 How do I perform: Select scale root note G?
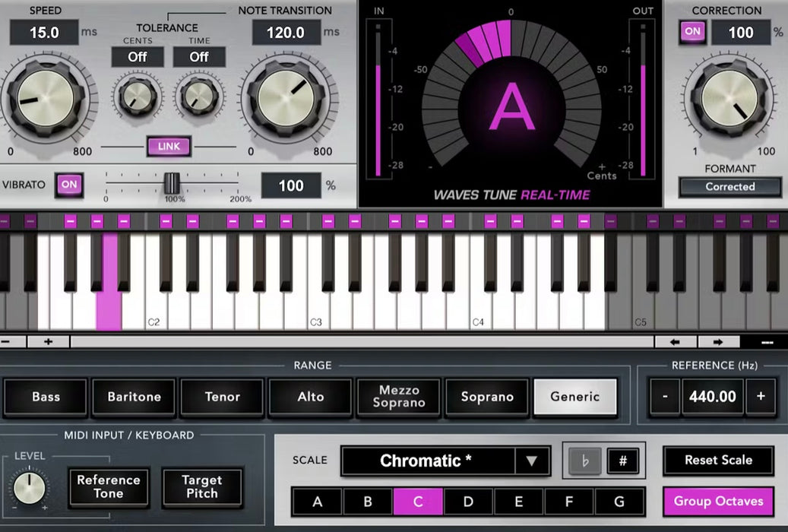pyautogui.click(x=619, y=502)
